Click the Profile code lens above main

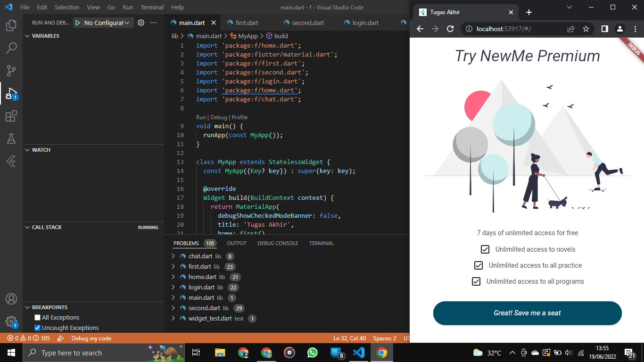click(x=239, y=117)
